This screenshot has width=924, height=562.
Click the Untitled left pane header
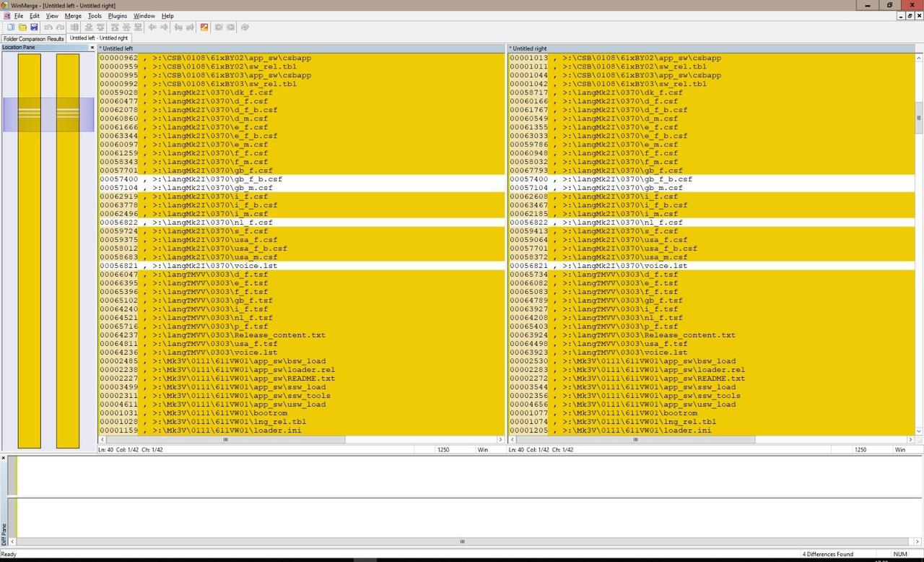tap(301, 48)
